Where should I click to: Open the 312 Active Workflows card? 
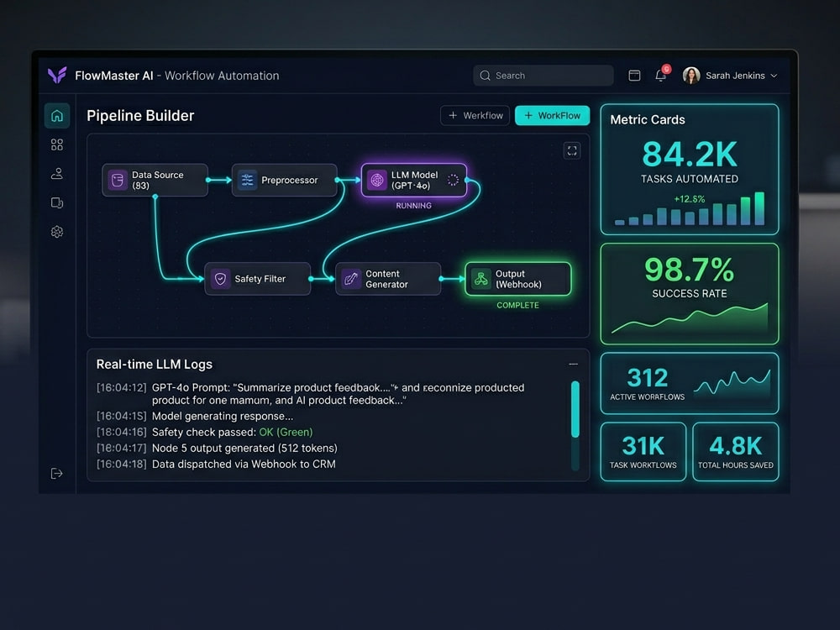tap(690, 383)
